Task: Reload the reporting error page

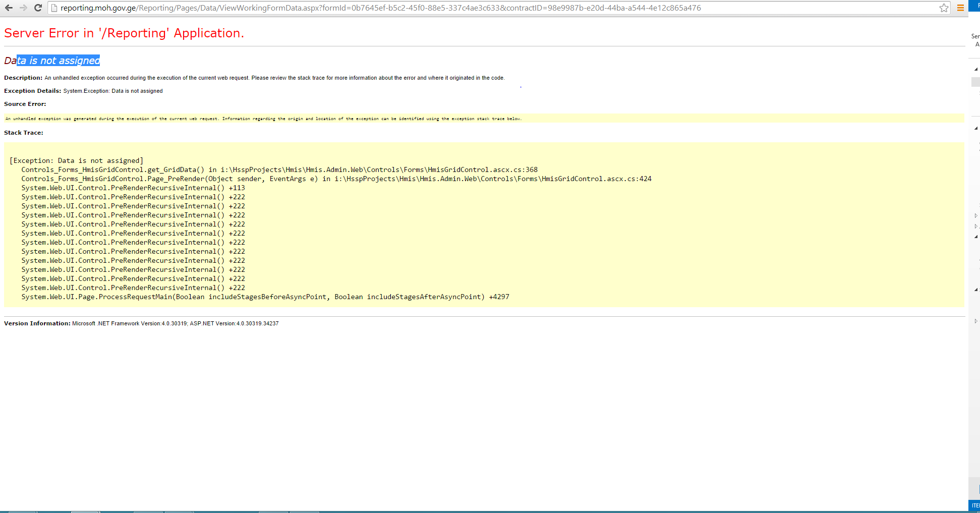Action: 38,8
